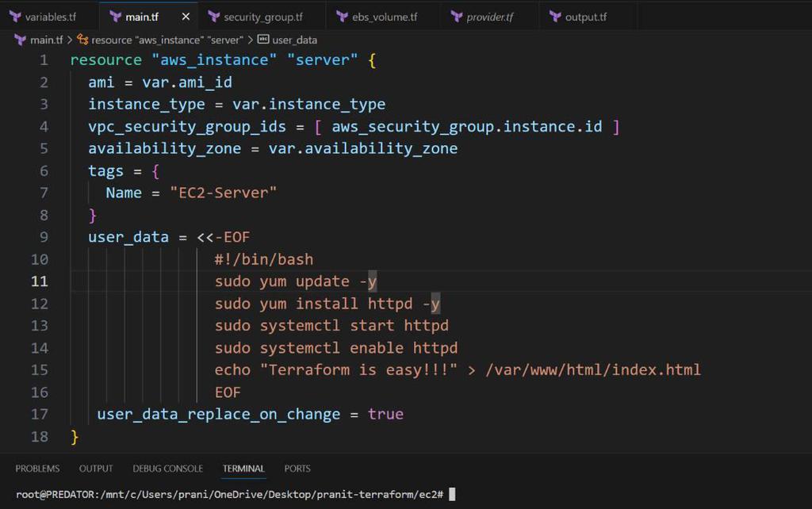The width and height of the screenshot is (812, 509).
Task: Click var.instance_type on line 3
Action: (308, 105)
